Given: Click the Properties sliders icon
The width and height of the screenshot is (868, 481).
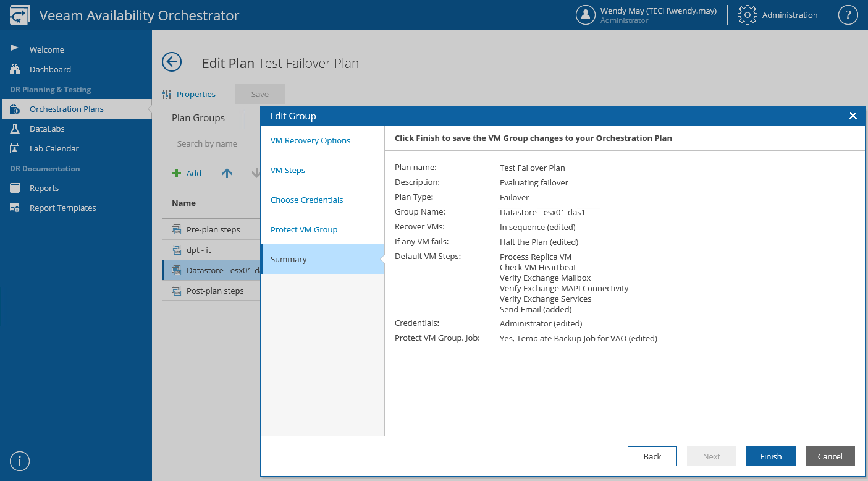Looking at the screenshot, I should 167,95.
